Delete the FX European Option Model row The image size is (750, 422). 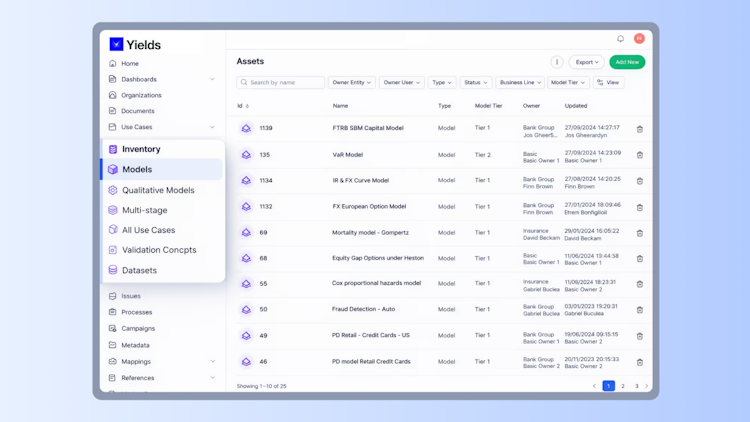tap(640, 208)
